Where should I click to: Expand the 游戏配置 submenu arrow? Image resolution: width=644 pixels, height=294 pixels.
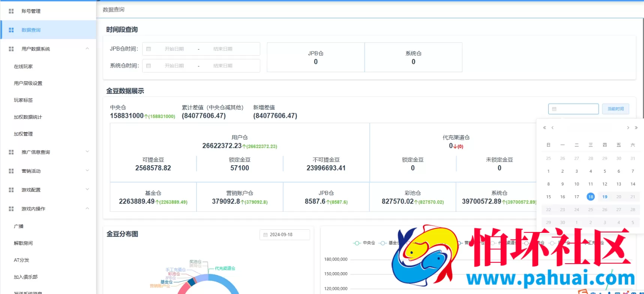[87, 189]
